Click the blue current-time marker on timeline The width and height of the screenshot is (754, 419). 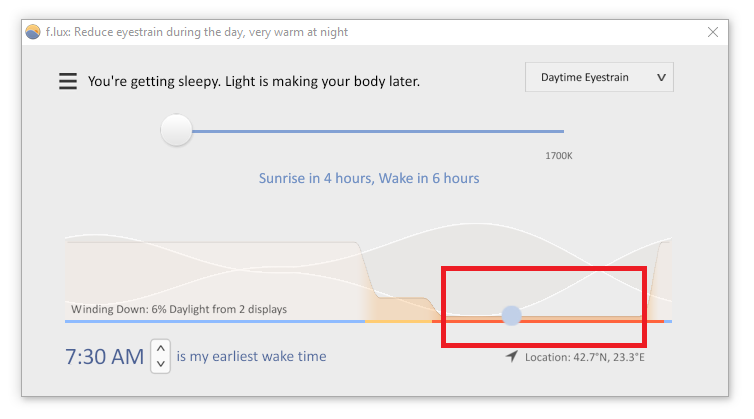pyautogui.click(x=511, y=316)
